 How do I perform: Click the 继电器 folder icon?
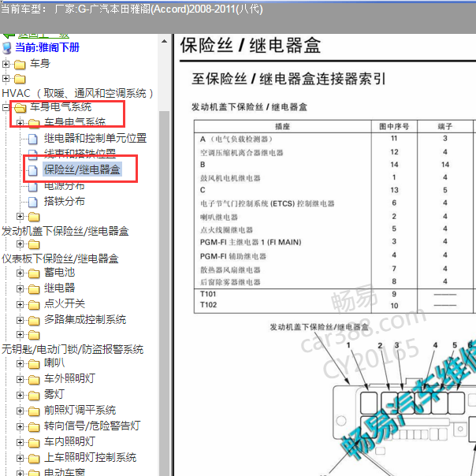tap(34, 289)
